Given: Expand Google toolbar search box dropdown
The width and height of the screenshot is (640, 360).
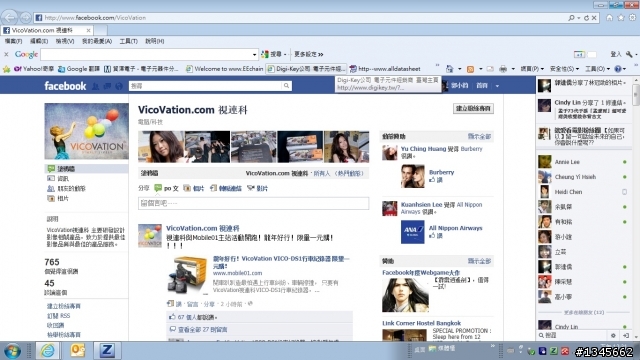Looking at the screenshot, I should [254, 54].
